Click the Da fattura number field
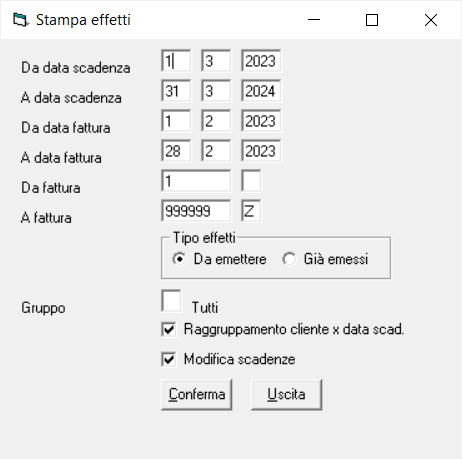 (196, 181)
